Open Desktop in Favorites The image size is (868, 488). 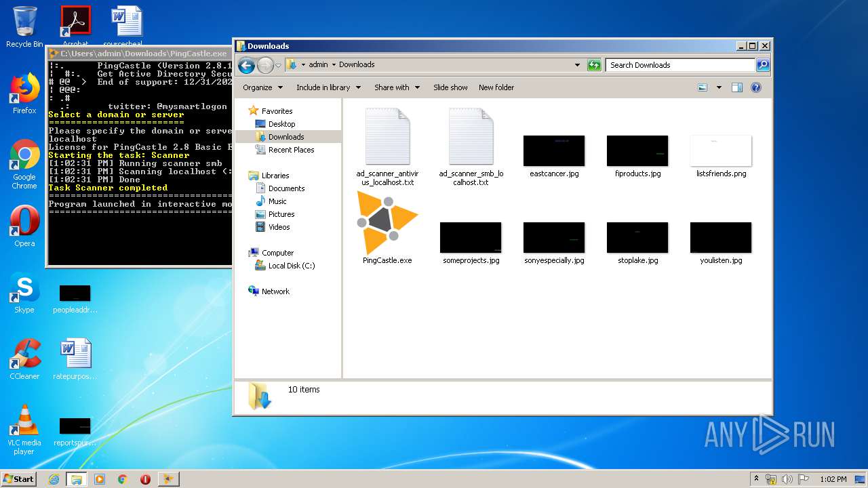tap(281, 124)
